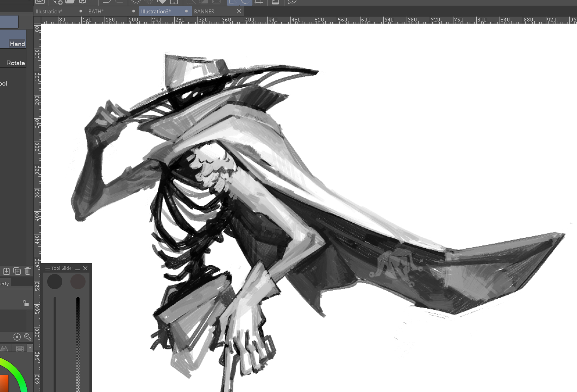
Task: Click the reset-to-initial-settings clock icon
Action: coord(17,337)
